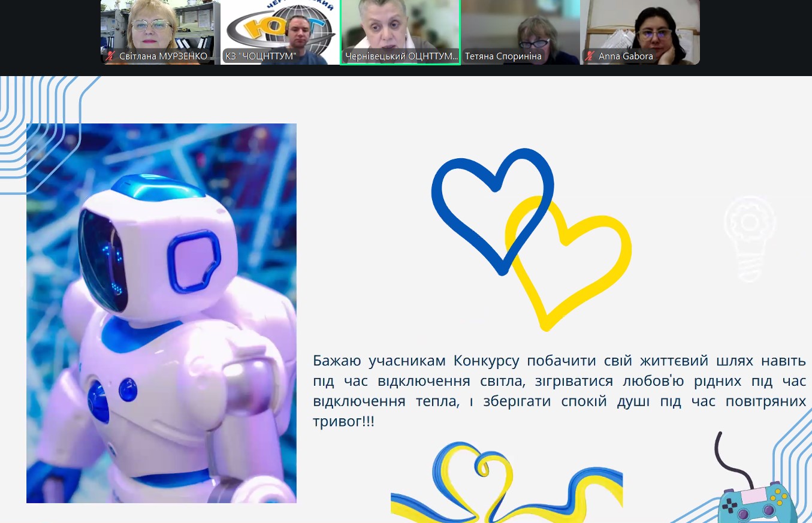The image size is (812, 523).
Task: Select Anna Gabora video thumbnail
Action: (x=639, y=27)
